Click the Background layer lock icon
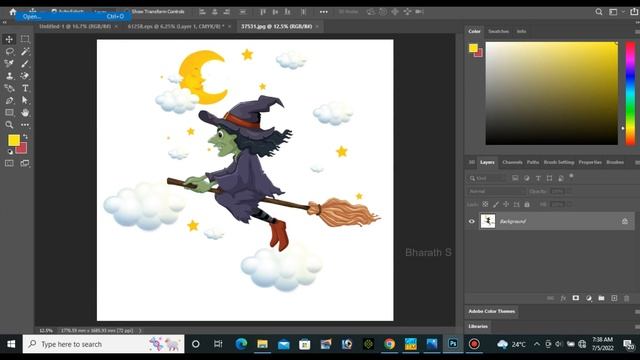The image size is (640, 360). tap(625, 221)
